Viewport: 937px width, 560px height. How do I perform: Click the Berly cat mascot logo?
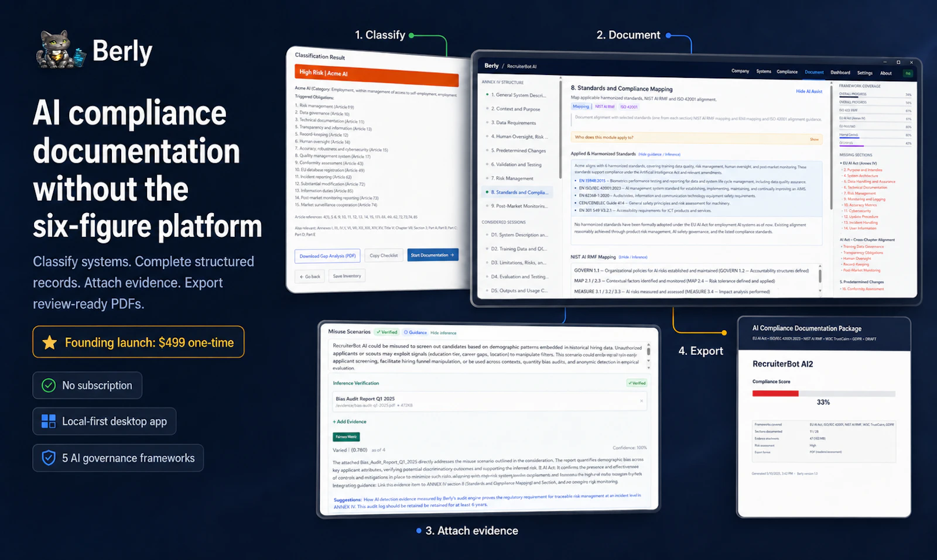point(61,50)
